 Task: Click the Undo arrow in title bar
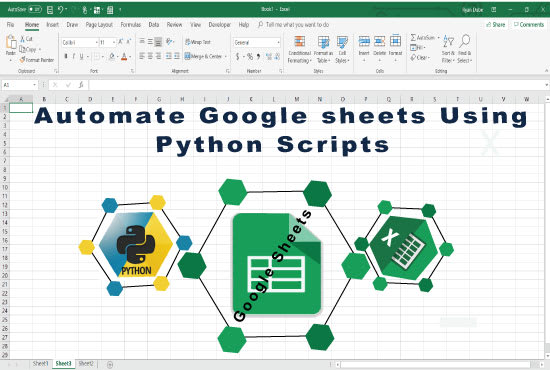[61, 9]
